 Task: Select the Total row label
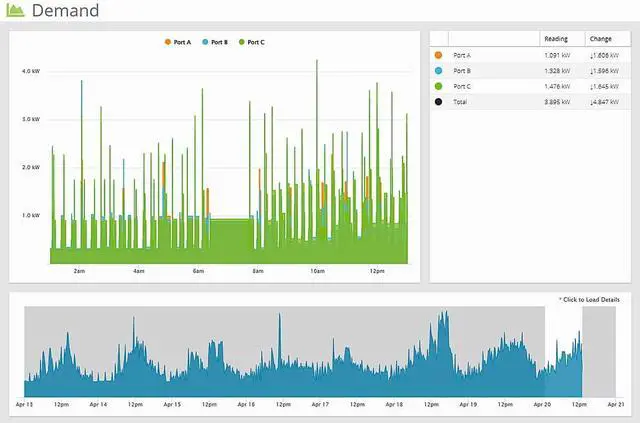tap(460, 102)
